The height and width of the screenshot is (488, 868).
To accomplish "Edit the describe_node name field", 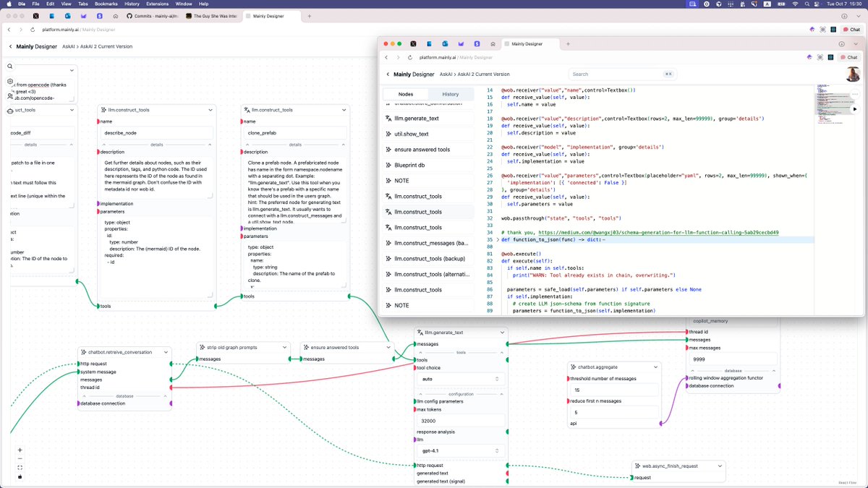I will (157, 133).
